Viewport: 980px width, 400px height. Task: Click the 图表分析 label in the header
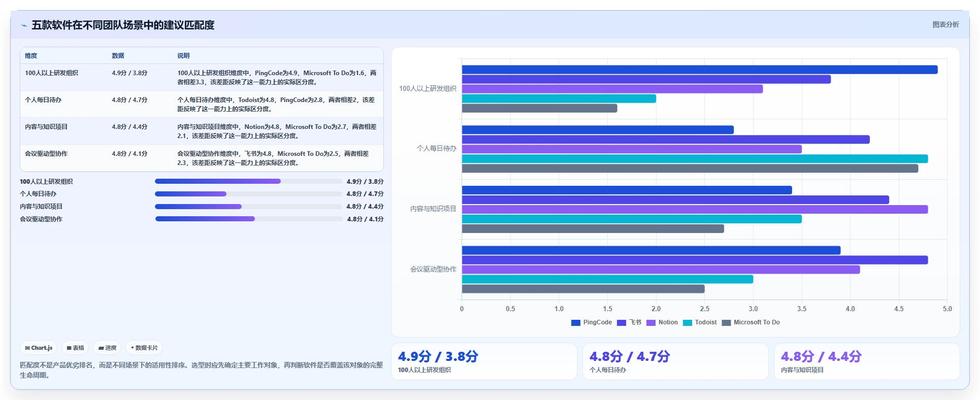click(x=945, y=24)
